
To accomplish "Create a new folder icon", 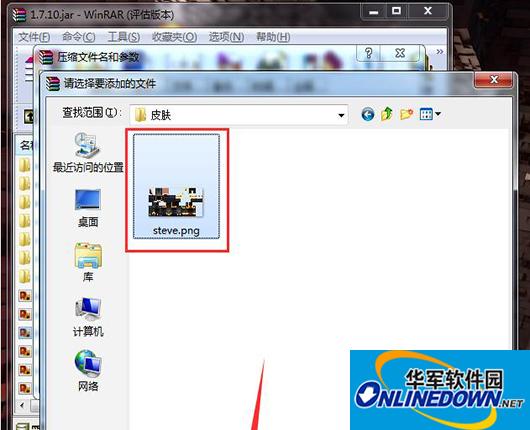I will 406,114.
